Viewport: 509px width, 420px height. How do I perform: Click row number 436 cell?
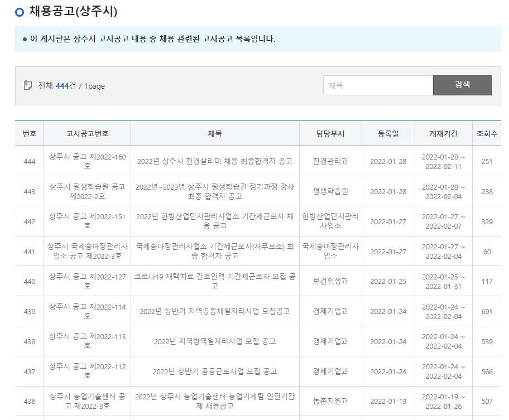pyautogui.click(x=30, y=402)
